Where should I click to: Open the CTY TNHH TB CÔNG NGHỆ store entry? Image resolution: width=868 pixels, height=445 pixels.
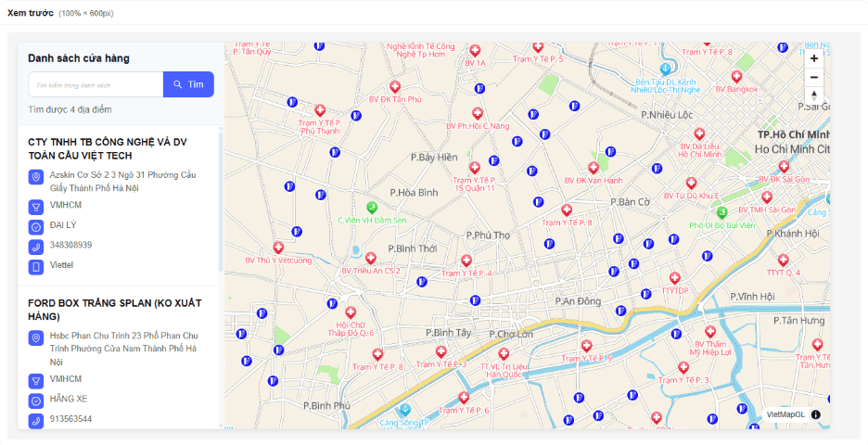108,149
